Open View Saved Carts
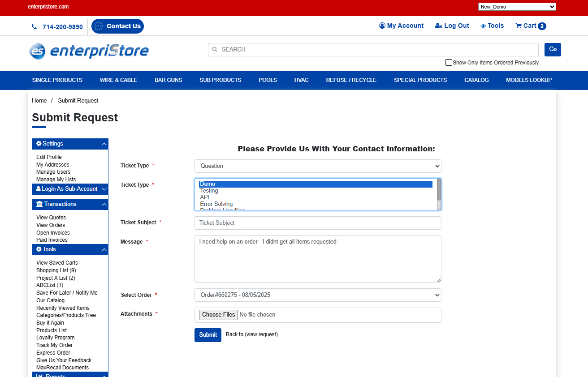 point(57,263)
